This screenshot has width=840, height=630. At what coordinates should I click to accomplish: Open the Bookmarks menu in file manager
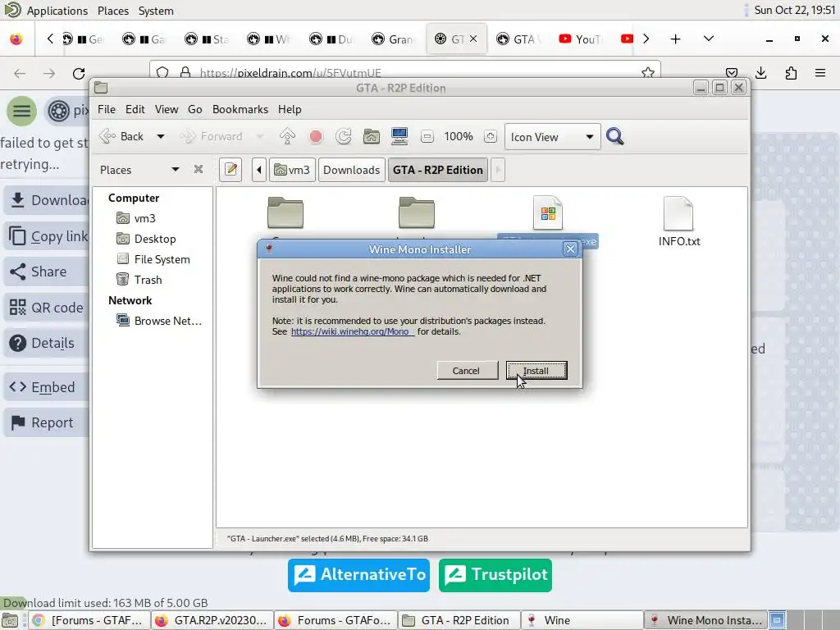[x=240, y=109]
